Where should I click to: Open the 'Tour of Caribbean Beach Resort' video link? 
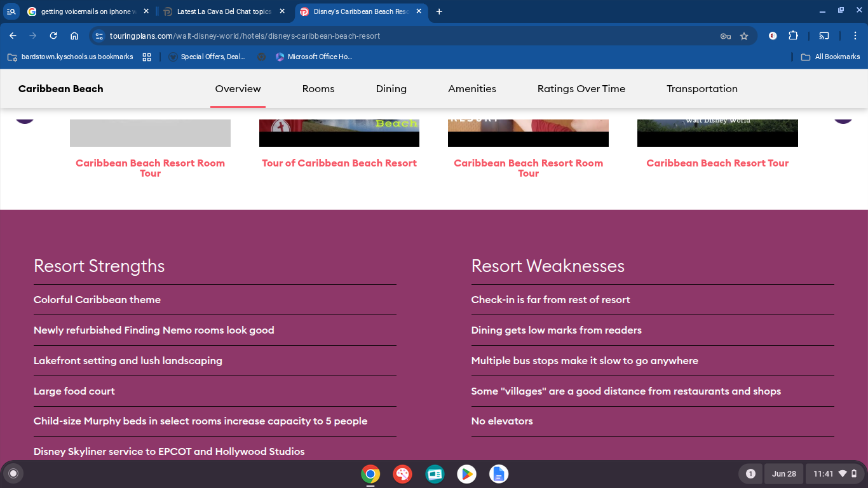(339, 163)
